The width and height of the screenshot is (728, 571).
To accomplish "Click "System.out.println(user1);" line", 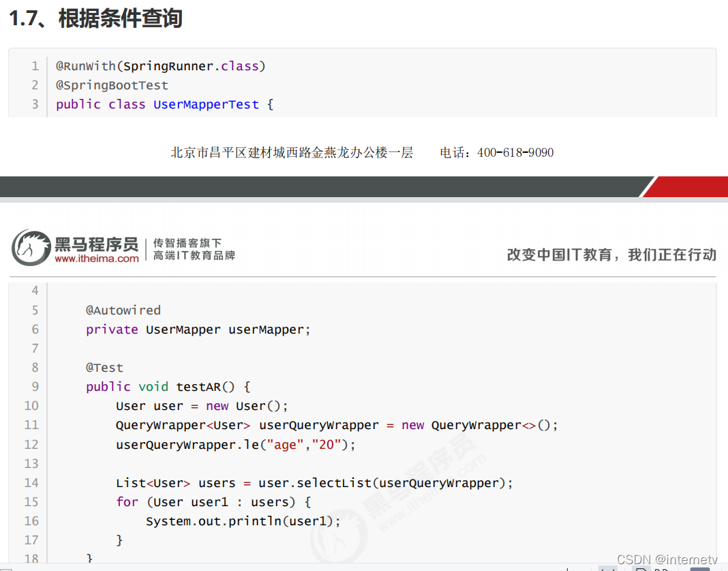I will (x=243, y=521).
